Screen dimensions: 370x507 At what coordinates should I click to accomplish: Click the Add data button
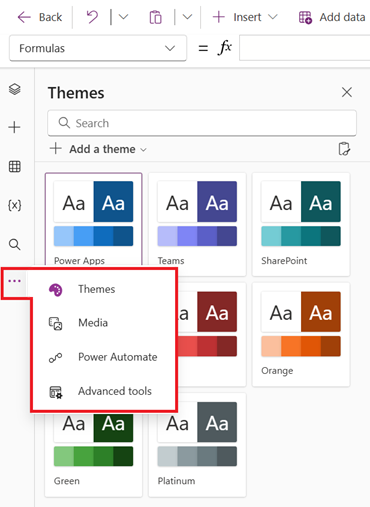tap(332, 17)
